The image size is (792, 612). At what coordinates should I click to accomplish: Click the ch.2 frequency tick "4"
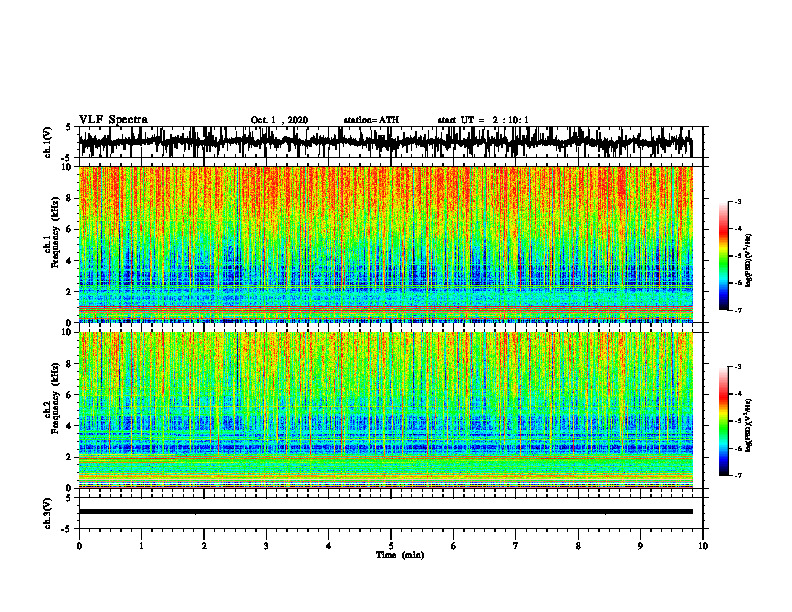point(69,426)
